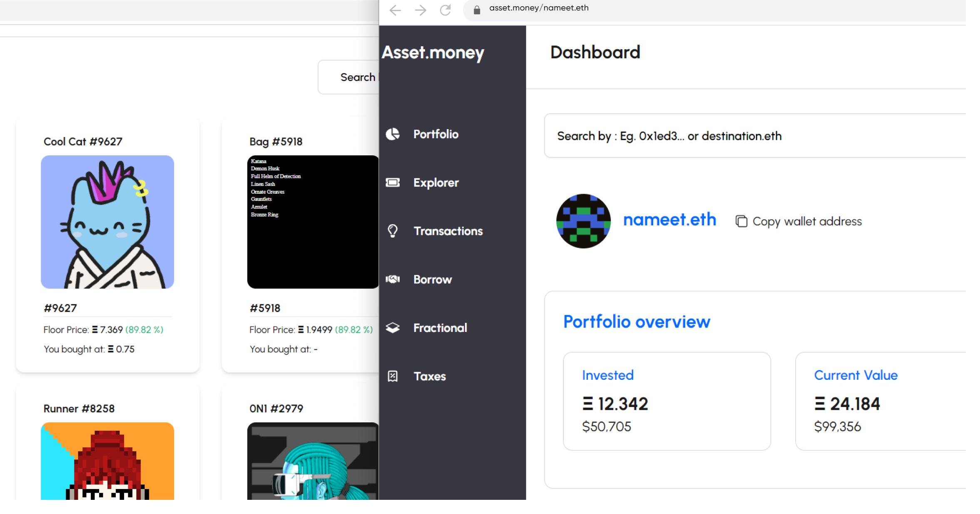Open the Bag #5918 image
The image size is (980, 514).
313,222
